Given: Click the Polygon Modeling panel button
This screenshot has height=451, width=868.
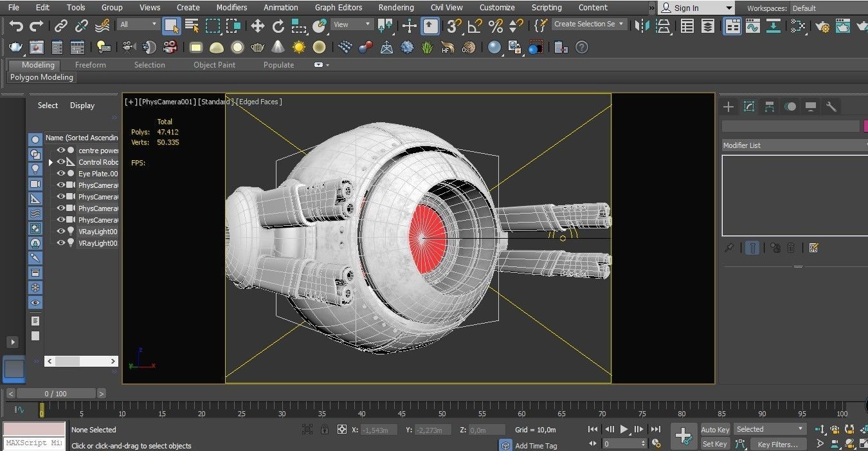Looking at the screenshot, I should pos(42,77).
